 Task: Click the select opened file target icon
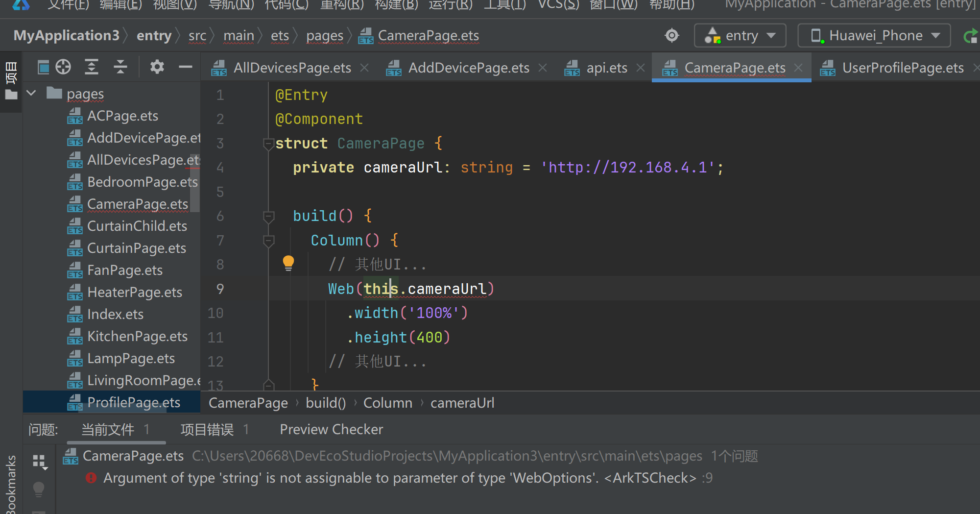pyautogui.click(x=63, y=67)
